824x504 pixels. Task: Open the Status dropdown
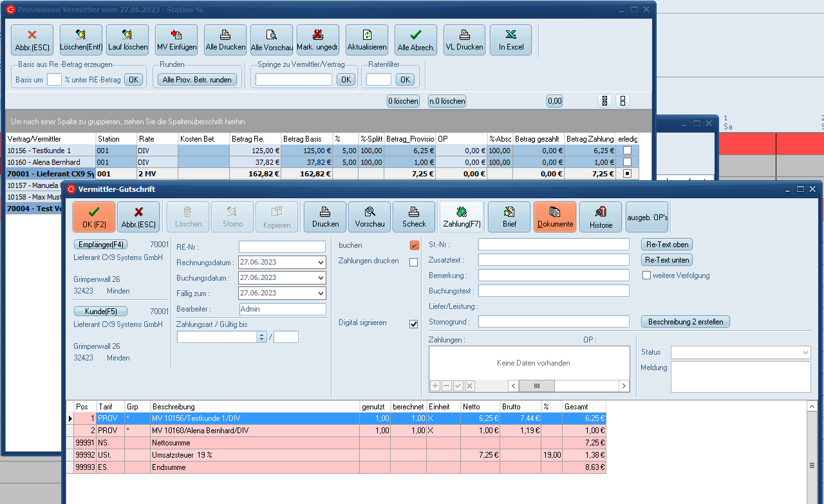tap(805, 353)
